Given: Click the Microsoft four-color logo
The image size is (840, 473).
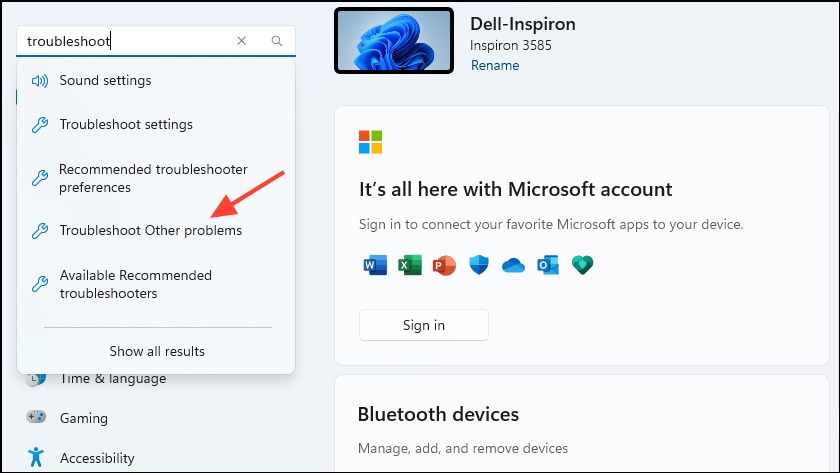Looking at the screenshot, I should tap(370, 142).
